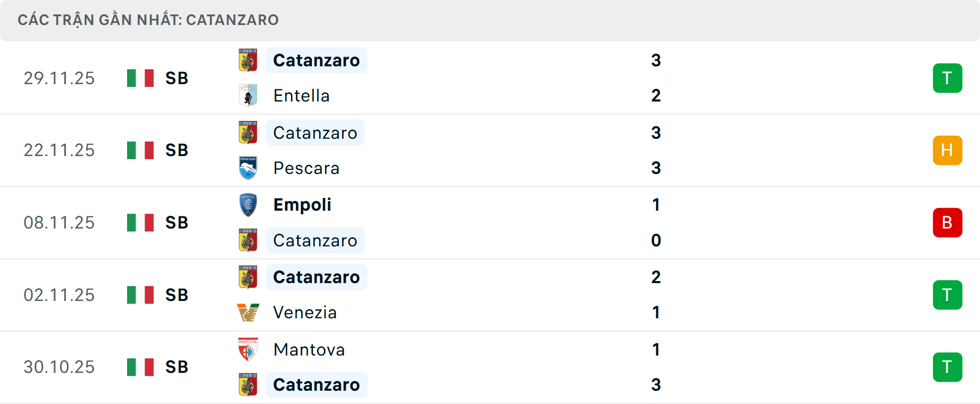Click the Mantova club crest
980x404 pixels.
[248, 349]
